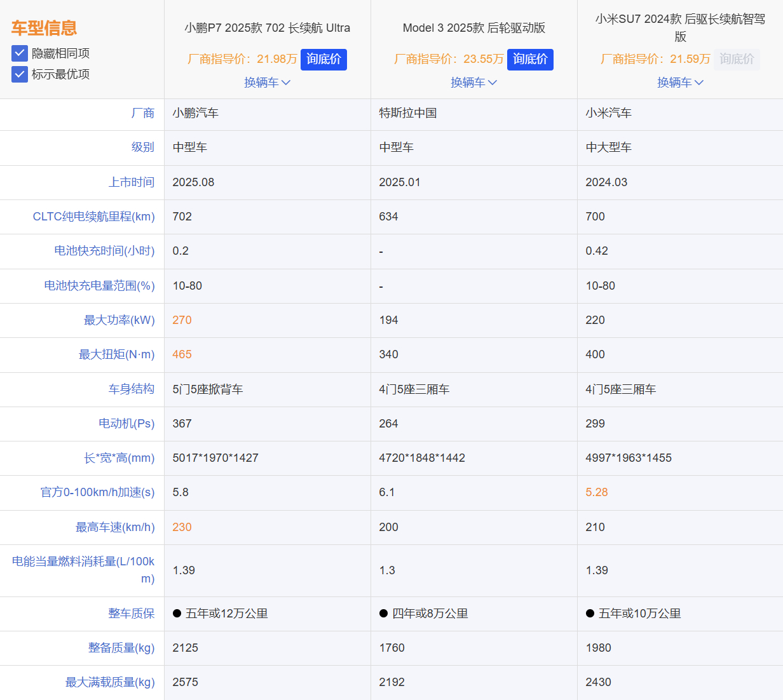This screenshot has width=783, height=700.
Task: Click the 6.1 acceleration value
Action: pyautogui.click(x=387, y=492)
